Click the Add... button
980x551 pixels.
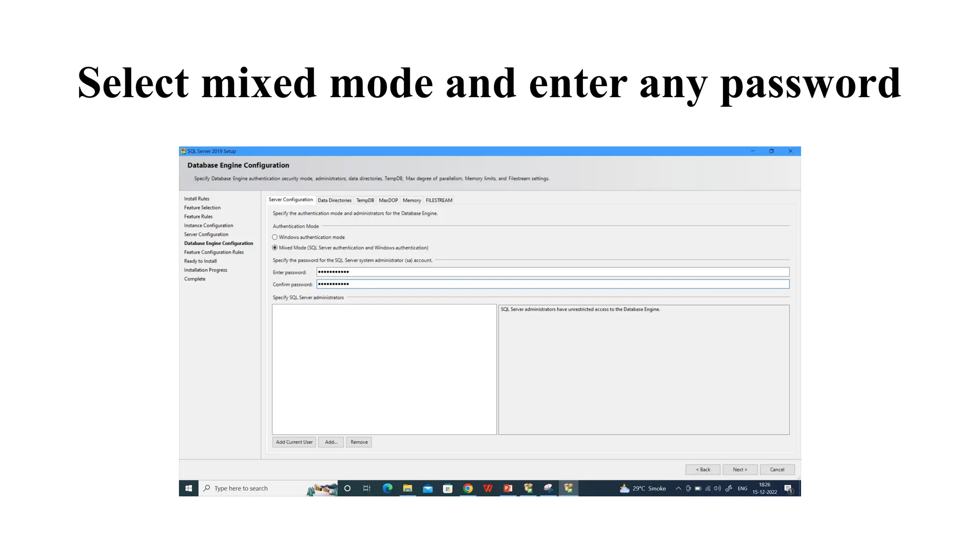[331, 442]
